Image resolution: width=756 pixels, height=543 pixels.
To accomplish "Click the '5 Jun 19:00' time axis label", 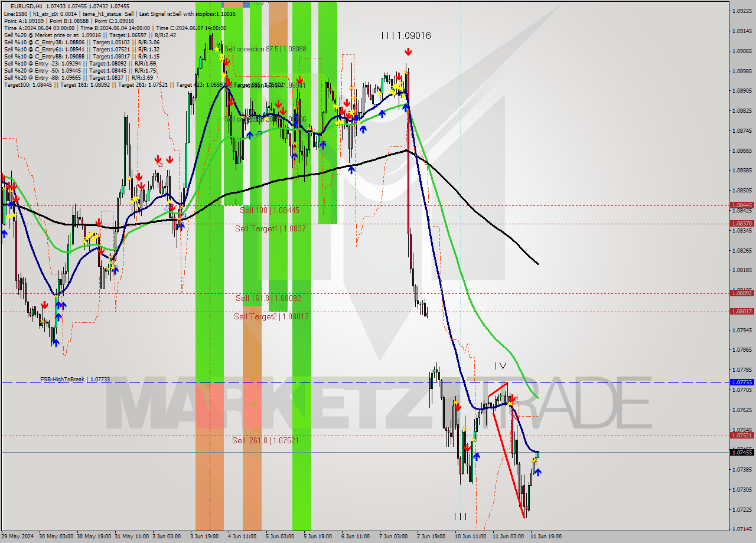I will [318, 537].
